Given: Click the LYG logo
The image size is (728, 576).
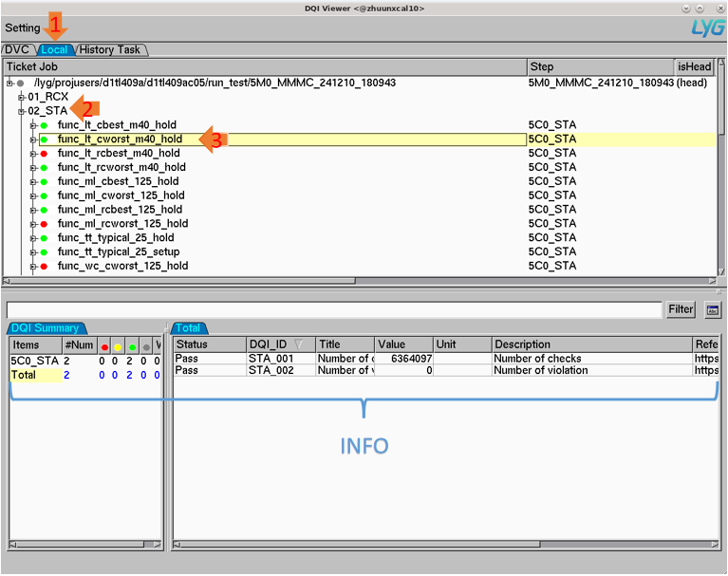Looking at the screenshot, I should (x=707, y=28).
